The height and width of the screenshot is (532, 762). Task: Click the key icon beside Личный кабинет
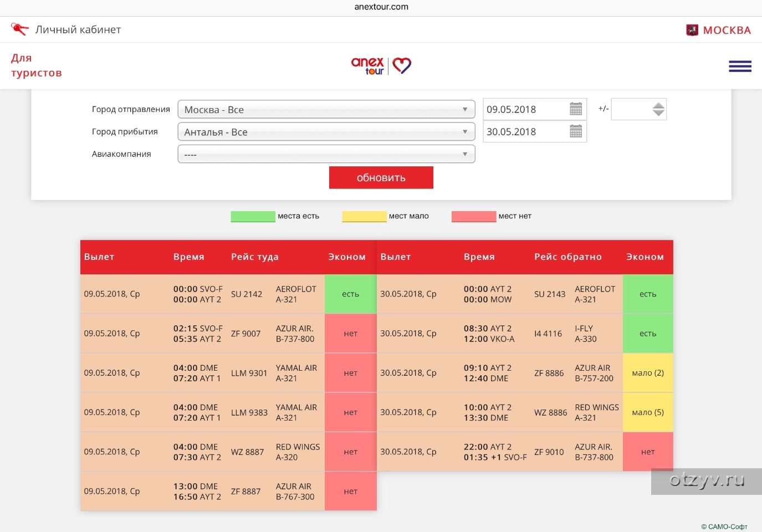coord(19,29)
